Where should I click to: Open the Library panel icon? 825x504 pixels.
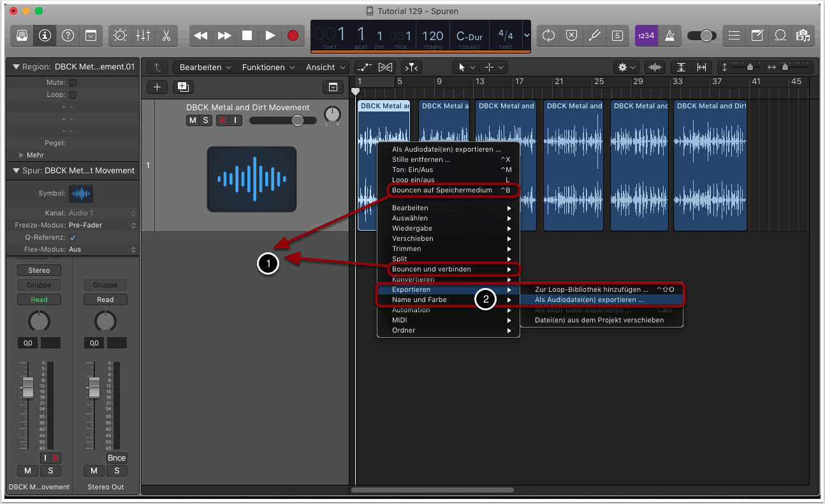click(22, 36)
